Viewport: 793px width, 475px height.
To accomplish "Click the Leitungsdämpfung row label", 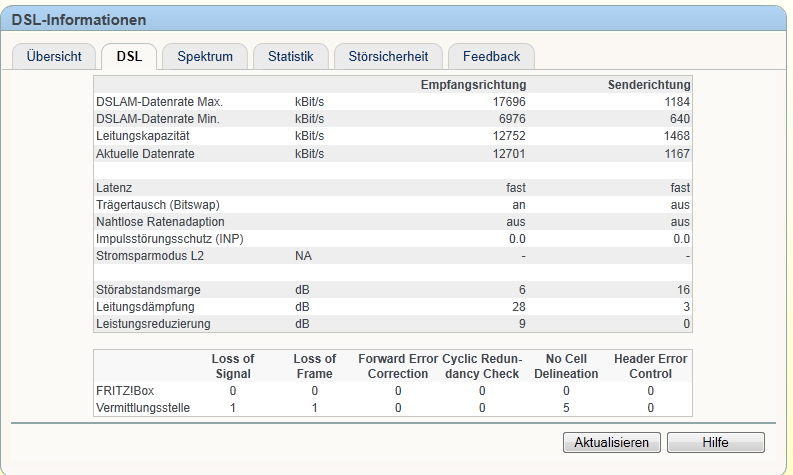I will (x=145, y=307).
